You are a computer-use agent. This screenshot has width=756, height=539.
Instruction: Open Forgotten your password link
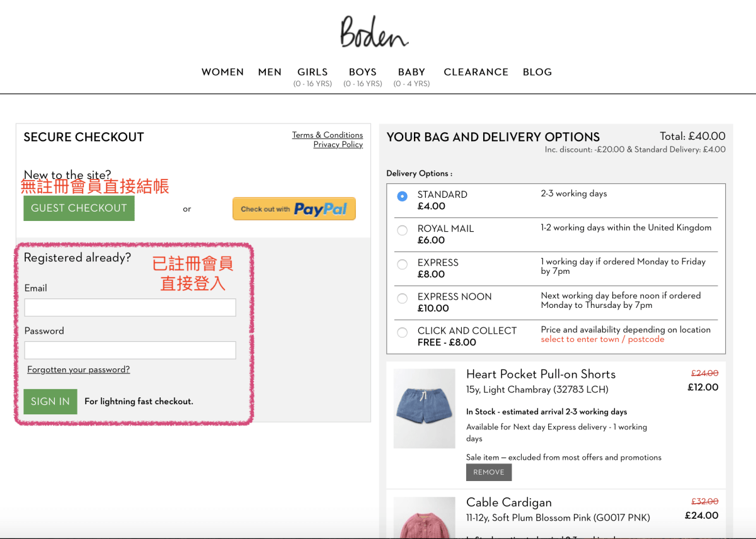(79, 370)
